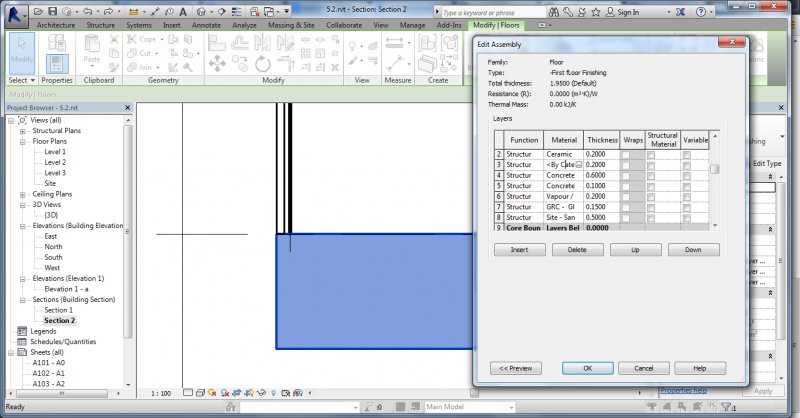Screen dimensions: 800x418
Task: Open the Collaborate ribbon tab
Action: (x=344, y=25)
